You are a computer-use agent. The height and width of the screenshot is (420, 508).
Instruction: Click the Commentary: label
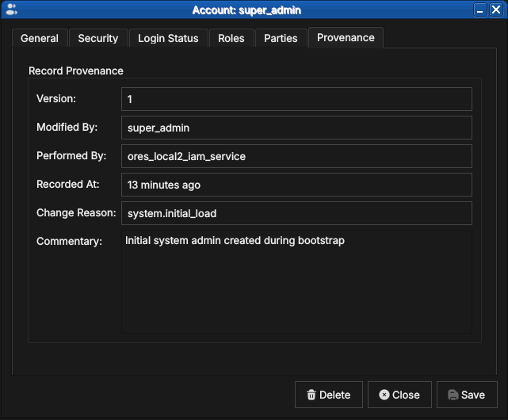tap(69, 241)
